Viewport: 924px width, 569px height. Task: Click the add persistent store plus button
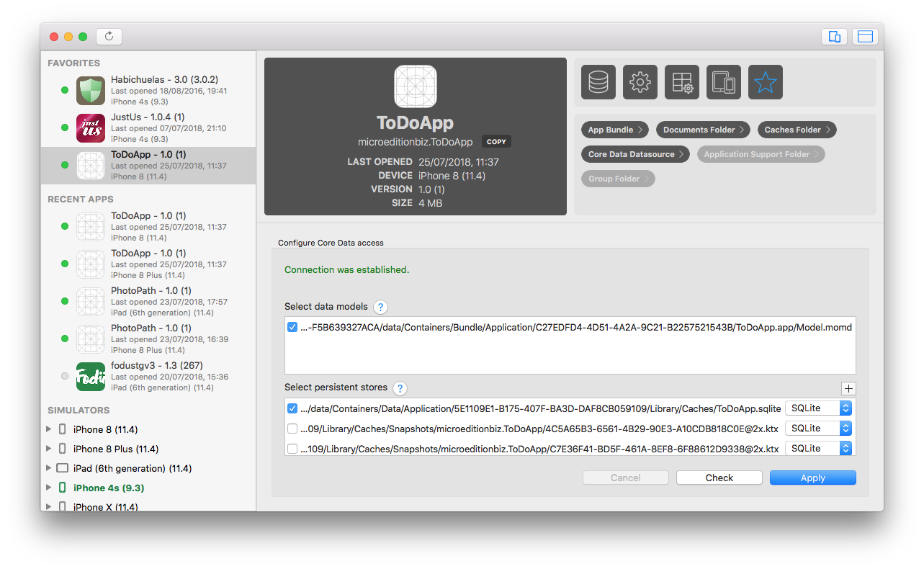click(848, 389)
